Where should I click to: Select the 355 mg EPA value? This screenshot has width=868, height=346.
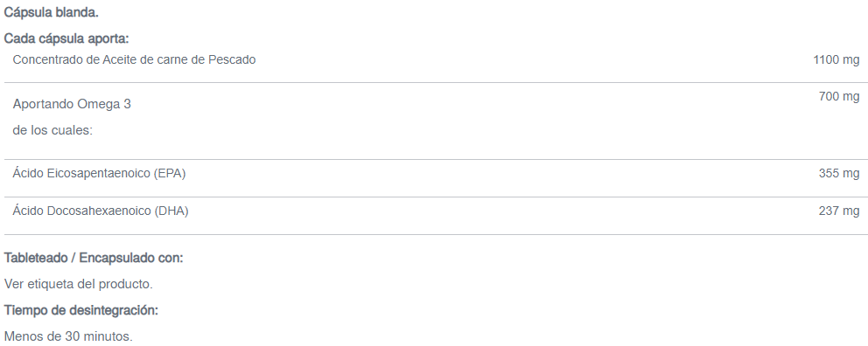(838, 174)
